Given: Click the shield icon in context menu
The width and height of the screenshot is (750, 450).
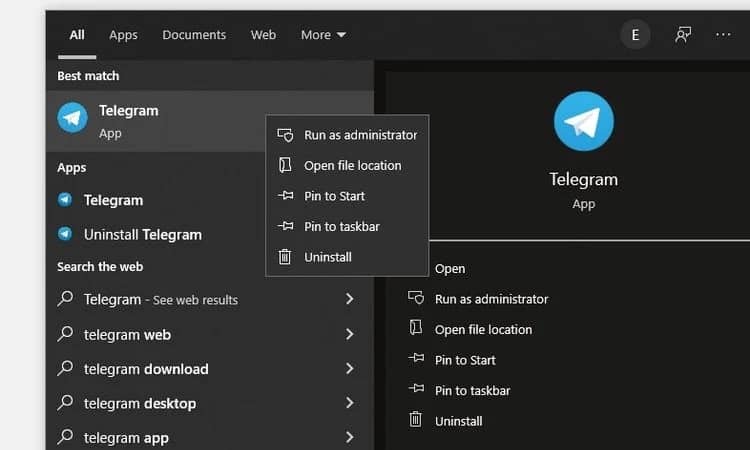Looking at the screenshot, I should 285,135.
